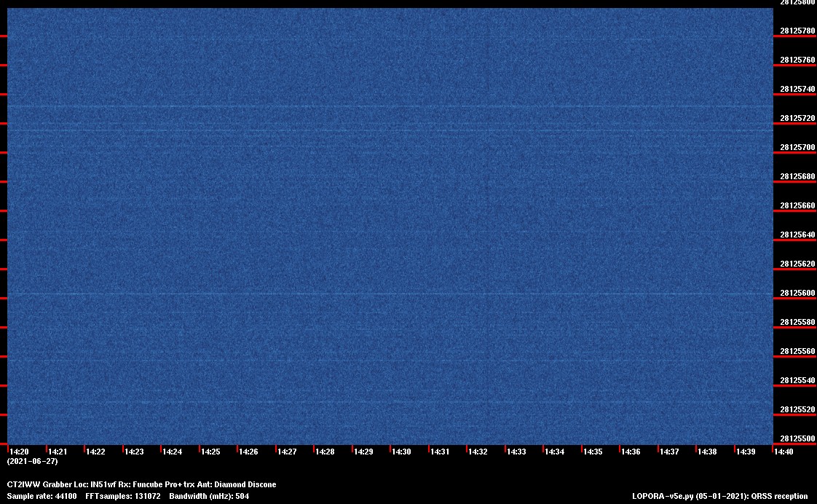Select the 14:28 time marker
This screenshot has width=817, height=504.
325,452
